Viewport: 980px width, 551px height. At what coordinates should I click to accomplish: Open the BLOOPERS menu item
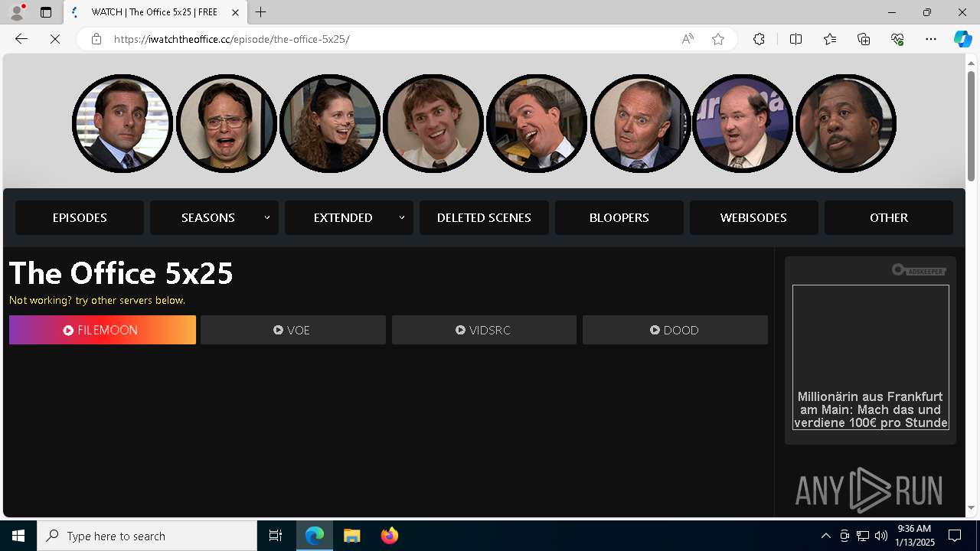619,217
